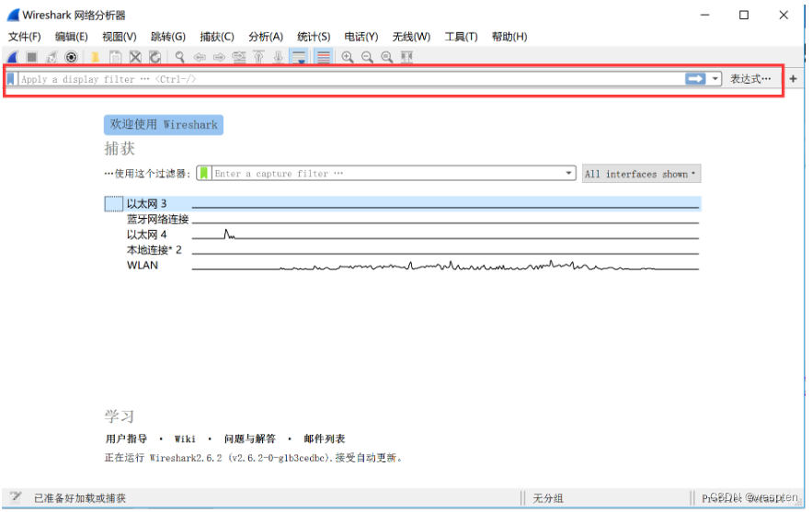This screenshot has width=812, height=512.
Task: Jump to the last packet with the down arrow
Action: click(x=278, y=57)
